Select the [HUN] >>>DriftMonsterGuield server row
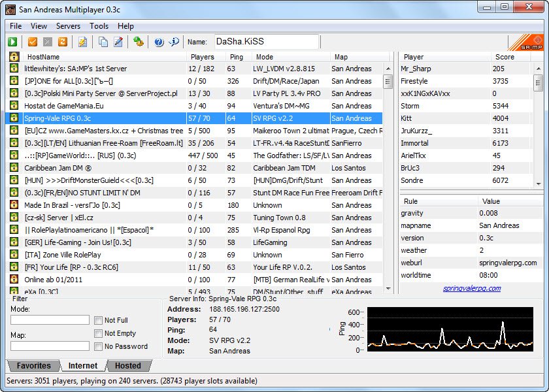Viewport: 549px width, 392px height. 194,180
